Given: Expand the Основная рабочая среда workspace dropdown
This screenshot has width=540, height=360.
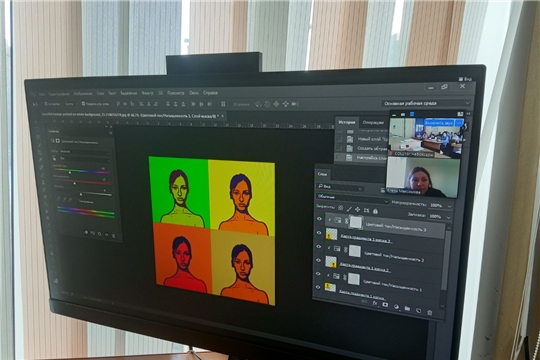Looking at the screenshot, I should click(x=426, y=103).
